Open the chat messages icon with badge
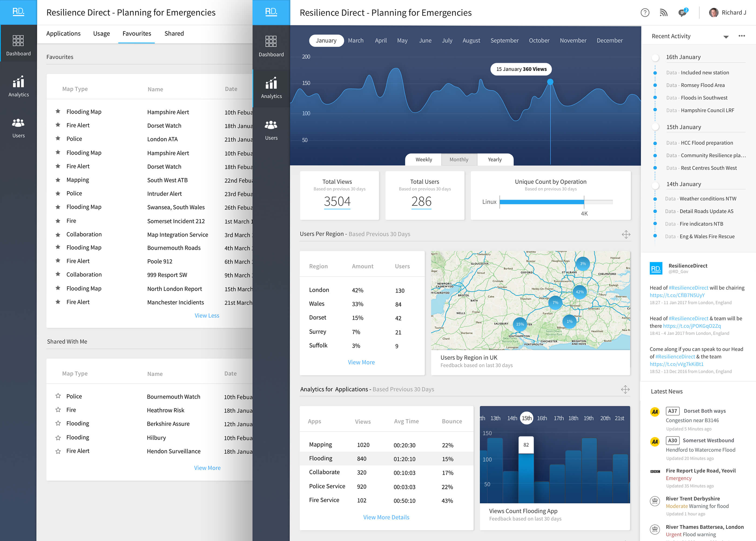 pos(682,13)
